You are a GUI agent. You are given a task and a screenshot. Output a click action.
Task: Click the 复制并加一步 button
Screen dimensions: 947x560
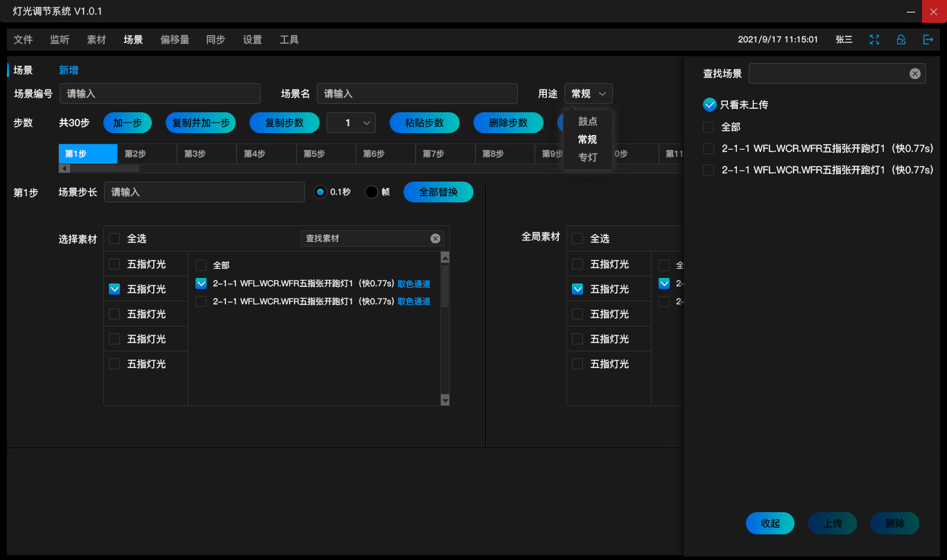click(201, 123)
